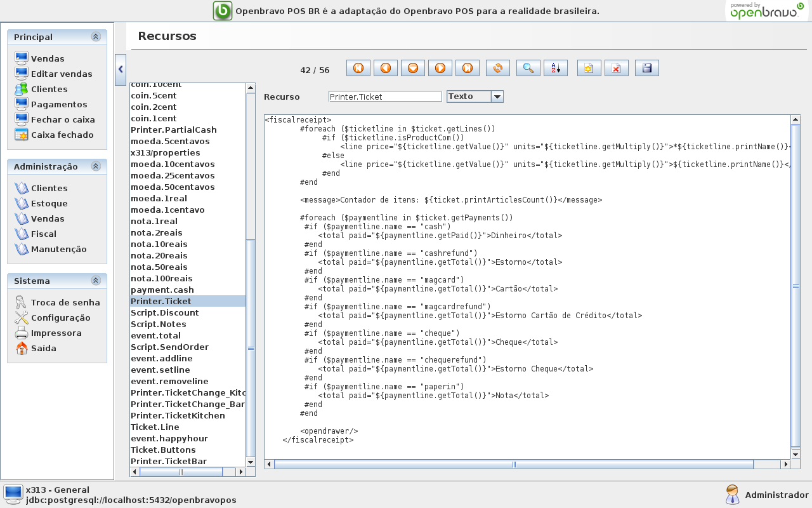Open Pagamentos
Screen dimensions: 812x508
click(x=51, y=104)
